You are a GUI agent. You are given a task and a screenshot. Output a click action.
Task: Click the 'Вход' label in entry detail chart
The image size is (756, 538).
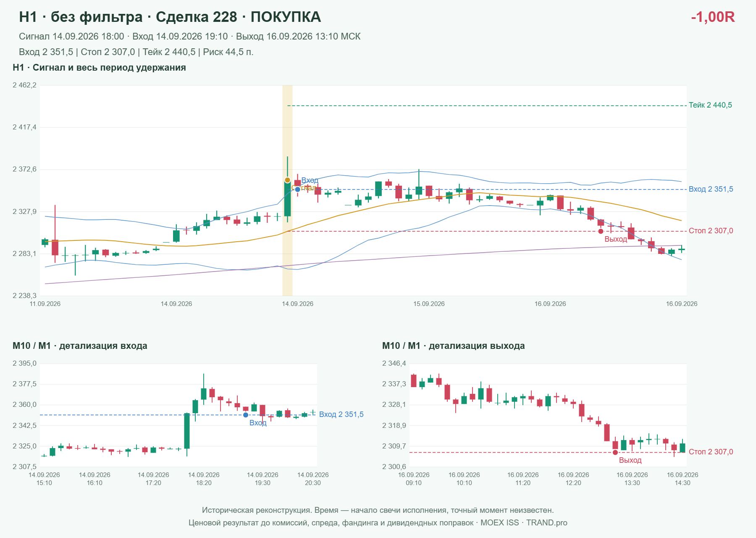pyautogui.click(x=258, y=423)
